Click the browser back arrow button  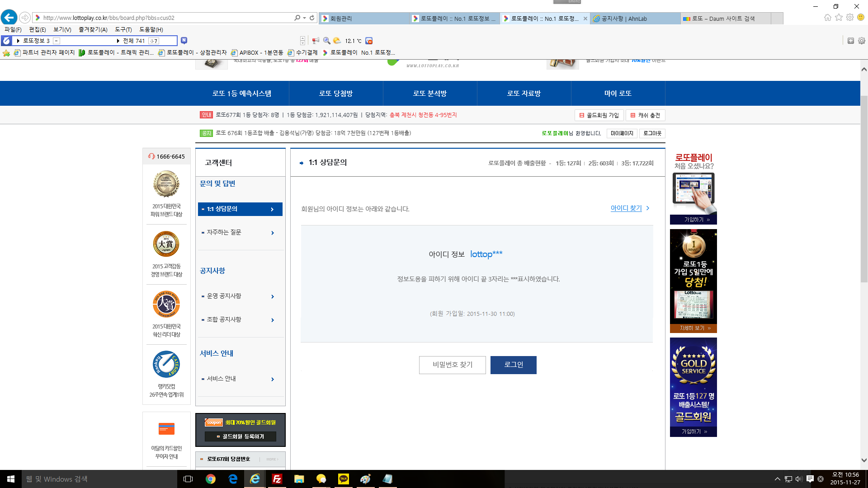9,18
